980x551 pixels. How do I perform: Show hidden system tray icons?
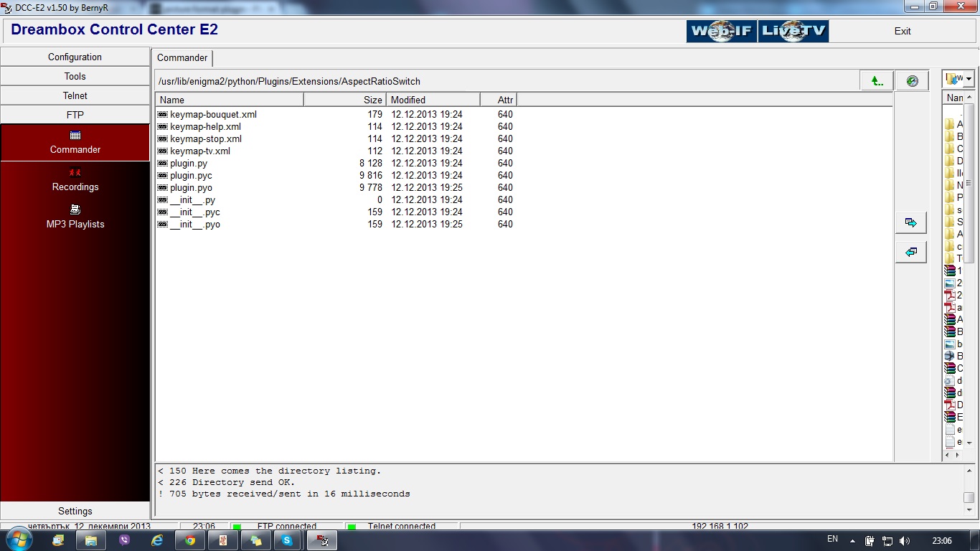852,541
